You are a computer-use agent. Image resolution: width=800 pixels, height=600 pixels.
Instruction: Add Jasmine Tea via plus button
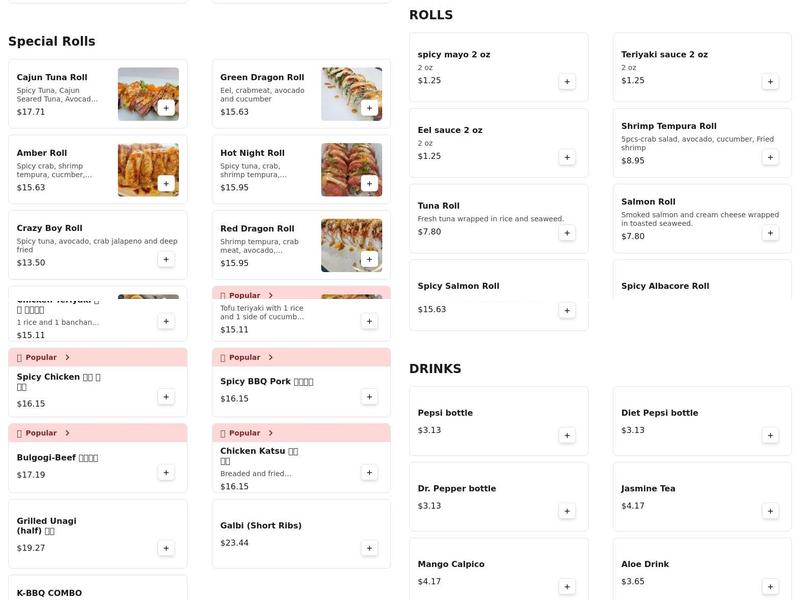(769, 511)
